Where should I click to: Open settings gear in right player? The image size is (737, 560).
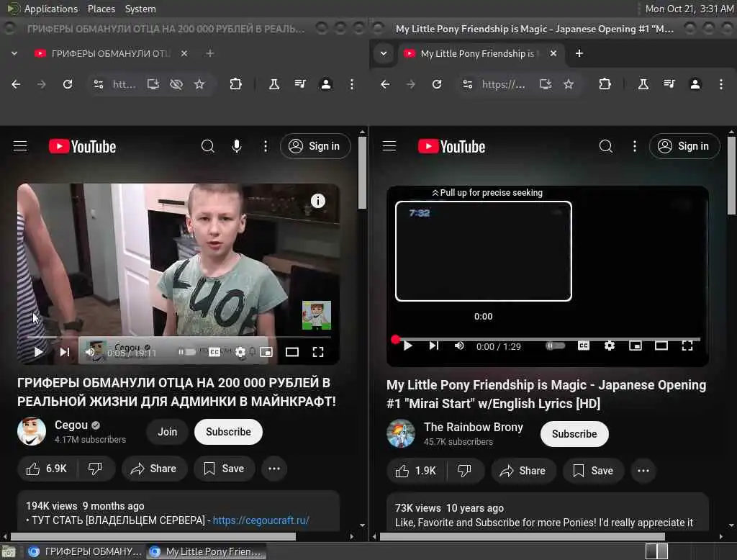coord(610,346)
